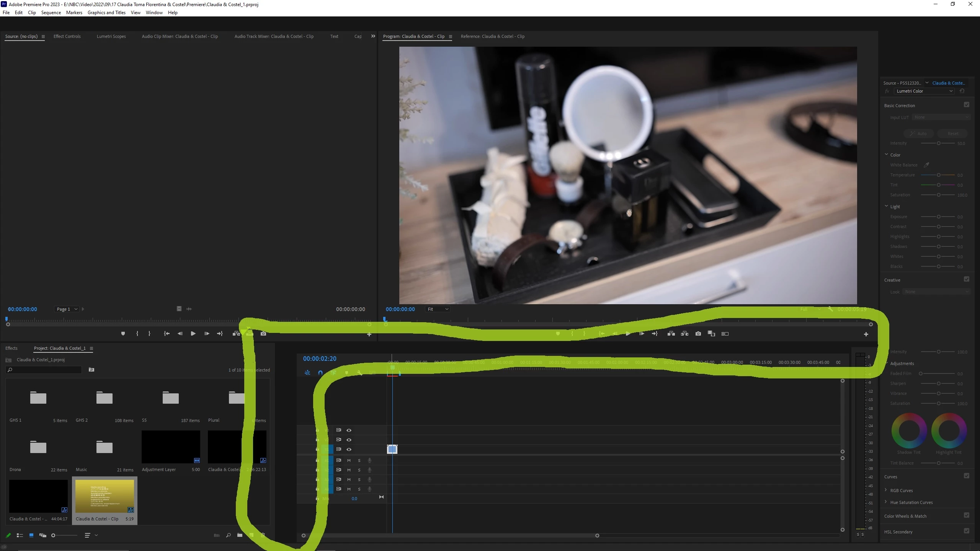Open Button Editor plus in Program monitor
The height and width of the screenshot is (551, 980).
pos(866,334)
